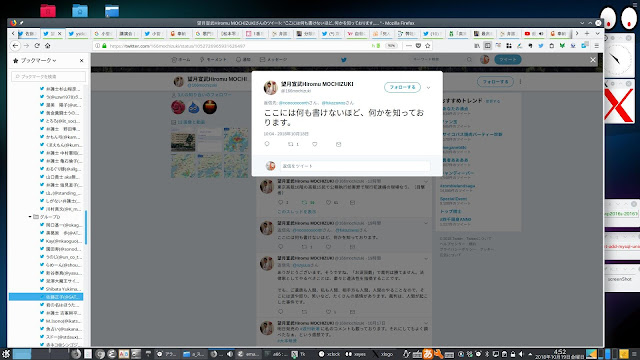Go back with the Firefox back arrow
640x360 pixels.
coord(15,46)
